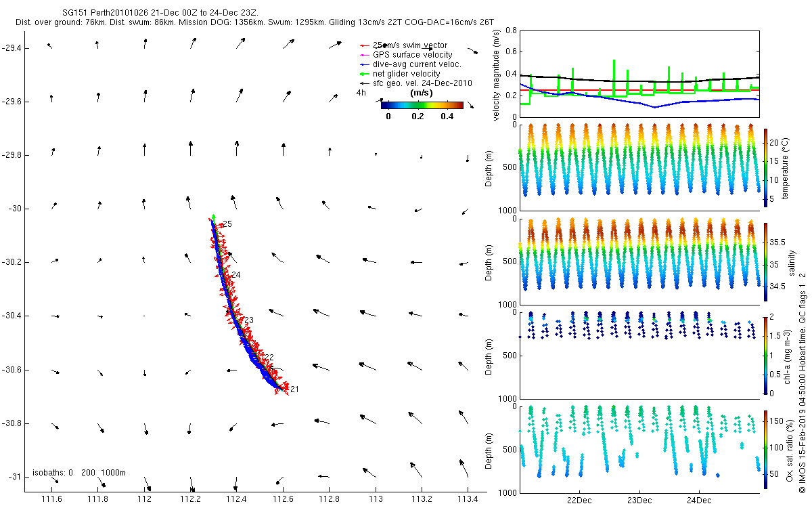Click the '112.8' longitude tick label
Screen dimensions: 812x508
point(330,500)
